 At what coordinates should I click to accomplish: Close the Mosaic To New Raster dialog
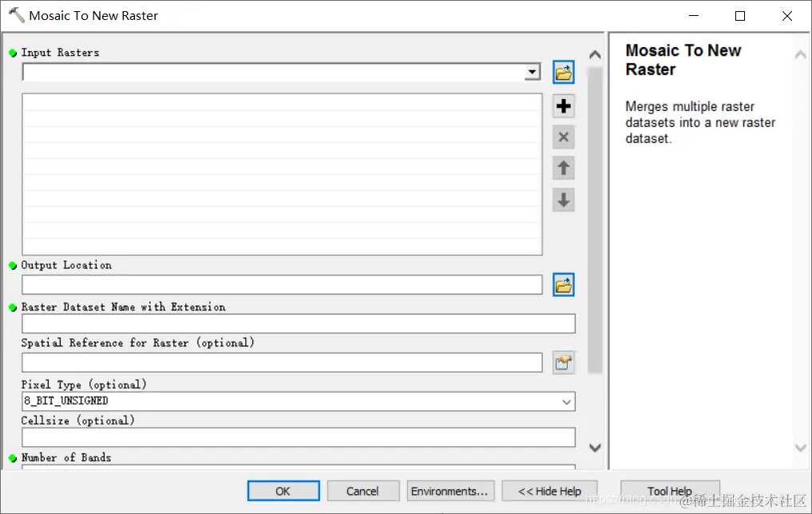786,15
